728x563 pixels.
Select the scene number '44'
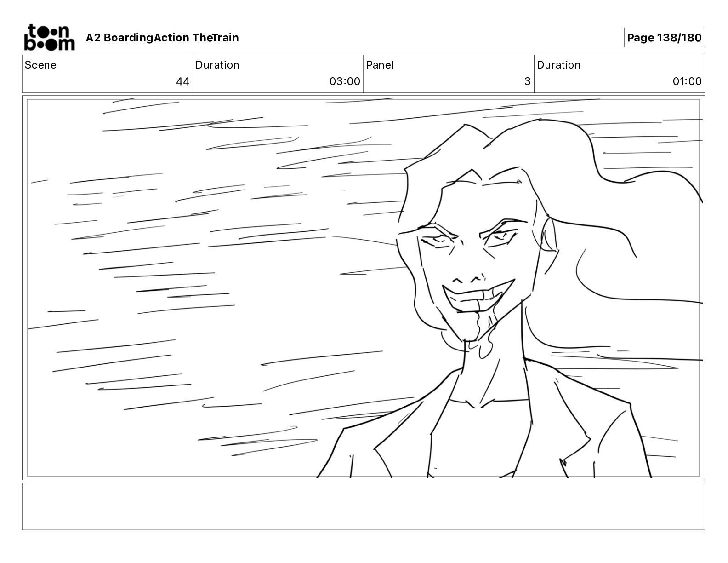pyautogui.click(x=183, y=81)
